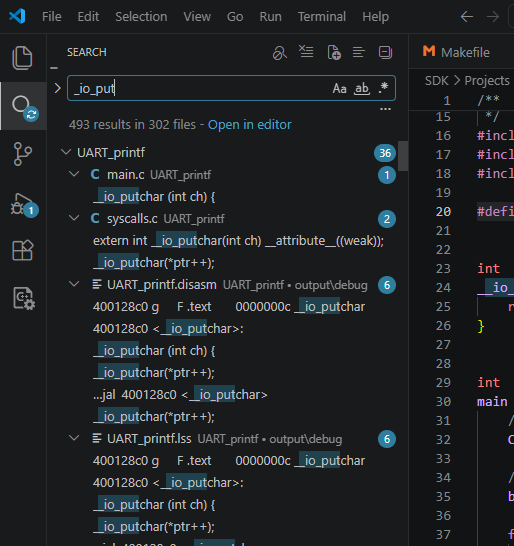Open the Extensions view

pos(22,250)
